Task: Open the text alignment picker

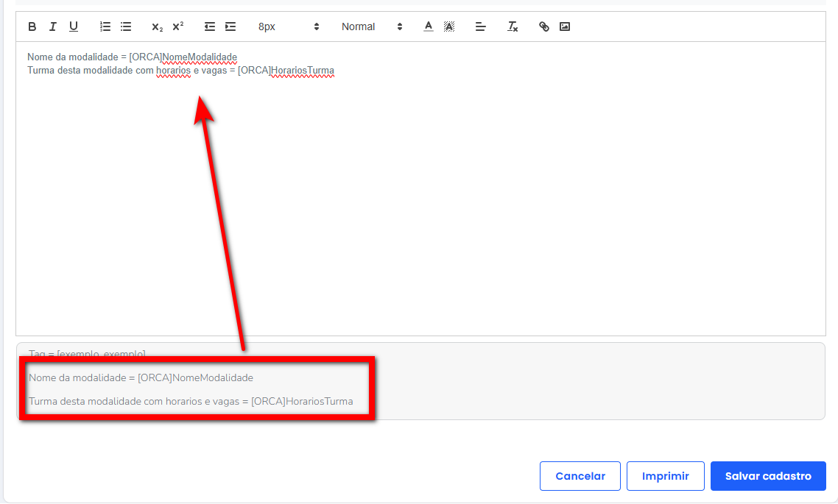Action: click(481, 26)
